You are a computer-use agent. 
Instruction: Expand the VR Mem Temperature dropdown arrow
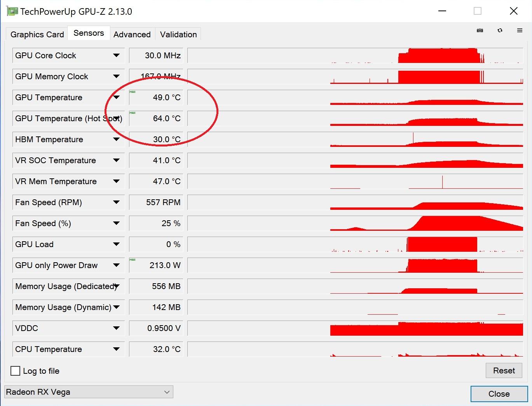tap(116, 181)
